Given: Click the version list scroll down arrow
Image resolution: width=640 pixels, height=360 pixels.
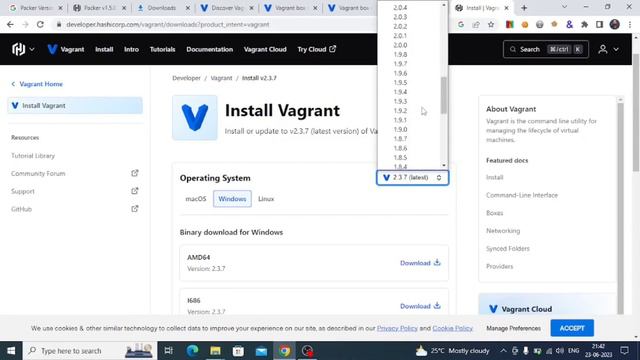Looking at the screenshot, I should click(x=444, y=165).
